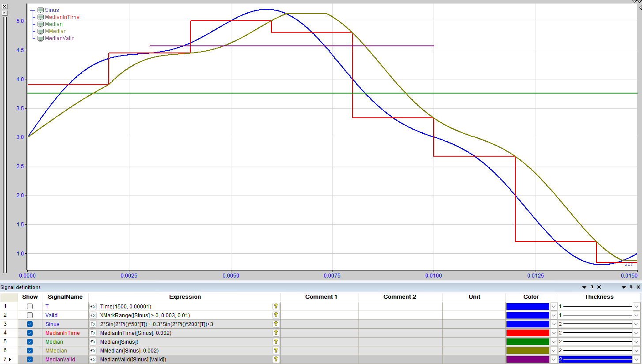The width and height of the screenshot is (642, 364).
Task: Click the help icon in the Sinus row
Action: (x=276, y=324)
